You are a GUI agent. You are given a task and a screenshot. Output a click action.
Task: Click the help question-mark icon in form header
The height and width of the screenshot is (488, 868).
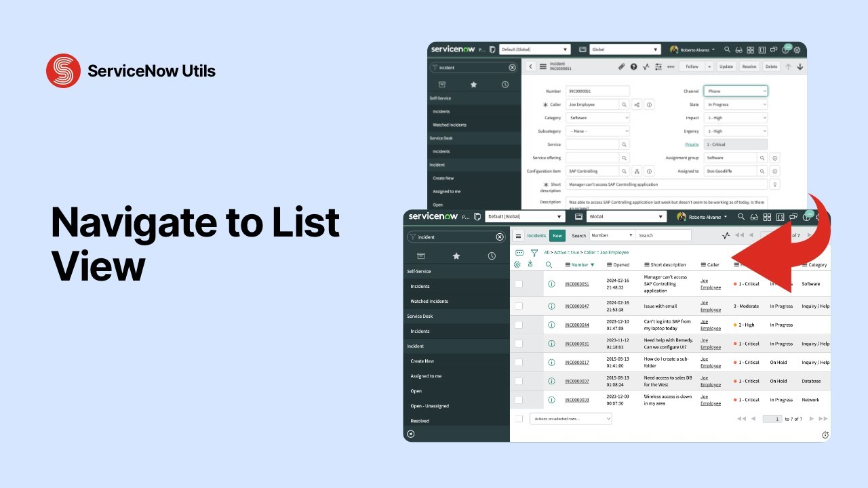click(634, 66)
